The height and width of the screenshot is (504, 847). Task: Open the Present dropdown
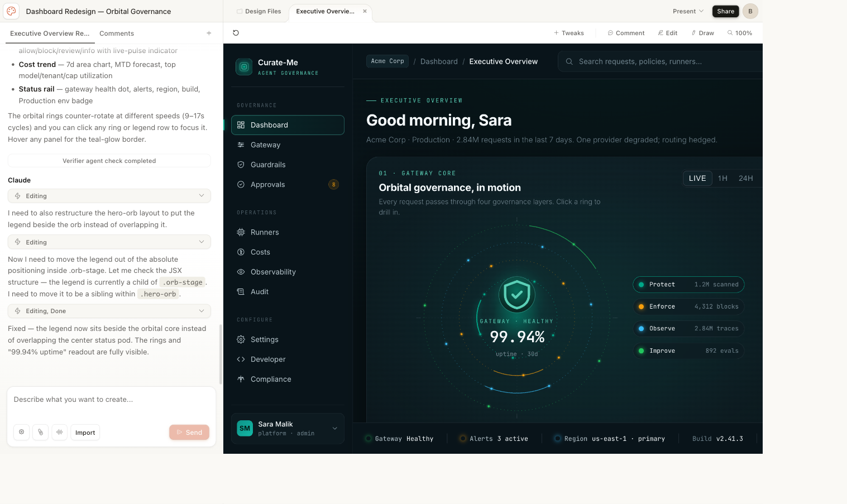(x=688, y=11)
